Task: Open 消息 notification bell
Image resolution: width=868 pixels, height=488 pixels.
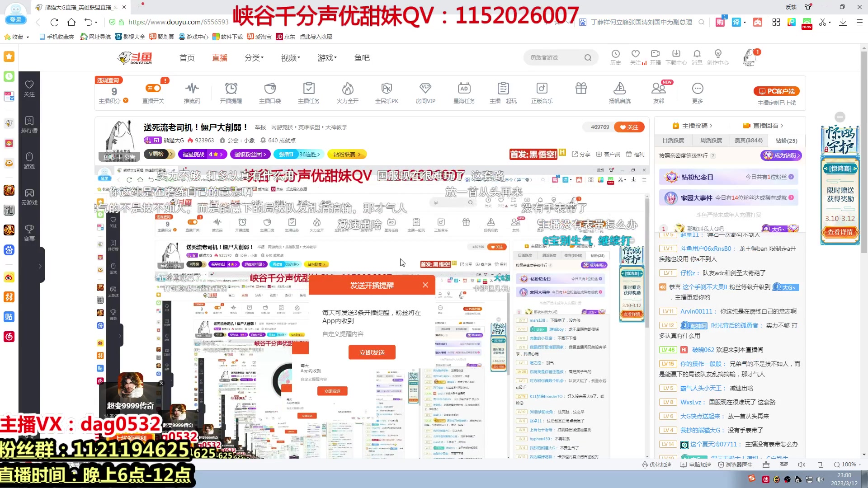Action: click(x=697, y=57)
